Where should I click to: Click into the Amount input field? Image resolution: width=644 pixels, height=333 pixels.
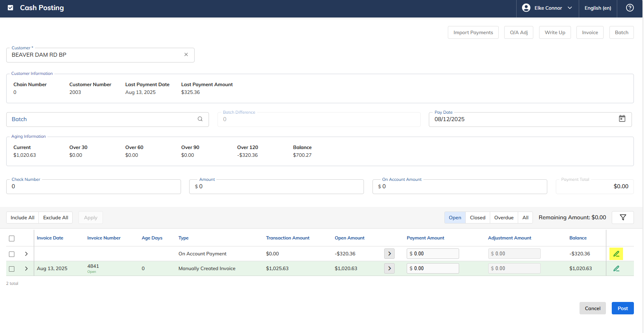pos(277,187)
